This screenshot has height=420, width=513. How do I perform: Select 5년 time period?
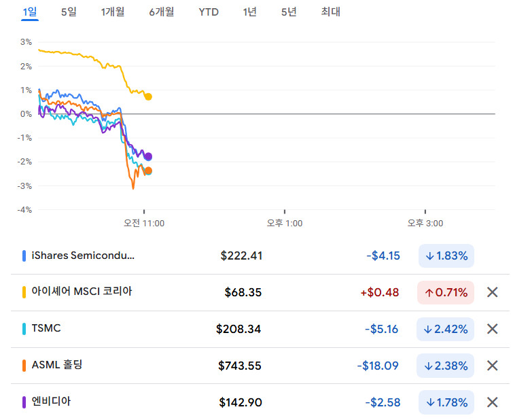point(289,12)
